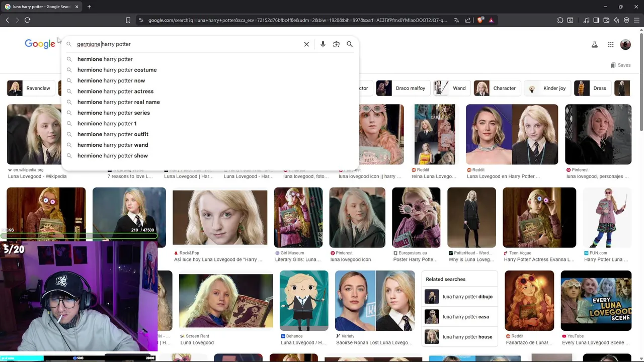This screenshot has width=644, height=362.
Task: Reload the page with the refresh icon
Action: pyautogui.click(x=27, y=20)
